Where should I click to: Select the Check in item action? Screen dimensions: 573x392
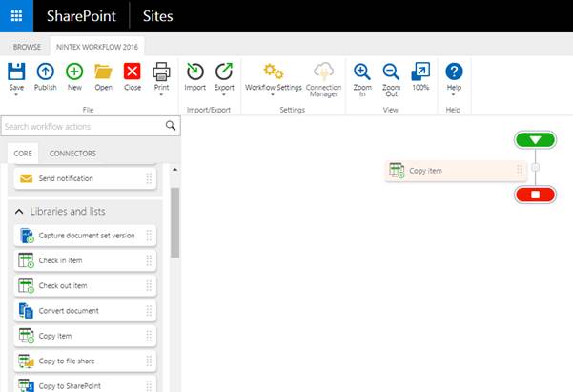(x=85, y=260)
